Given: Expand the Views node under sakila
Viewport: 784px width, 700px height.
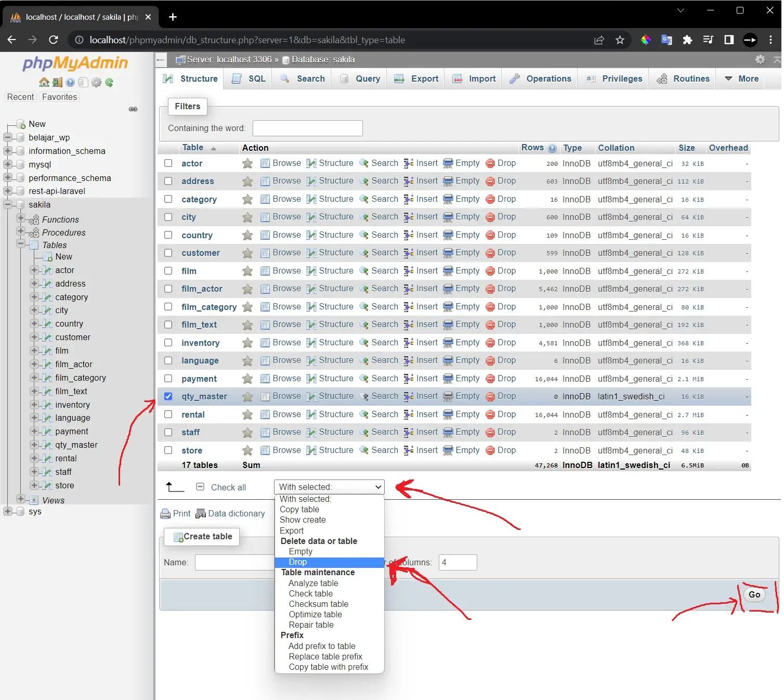Looking at the screenshot, I should click(x=21, y=499).
